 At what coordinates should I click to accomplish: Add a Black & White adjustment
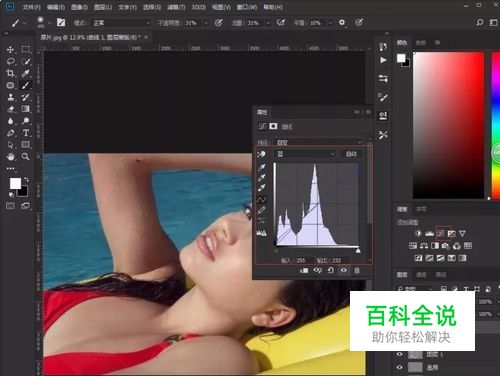coord(435,246)
